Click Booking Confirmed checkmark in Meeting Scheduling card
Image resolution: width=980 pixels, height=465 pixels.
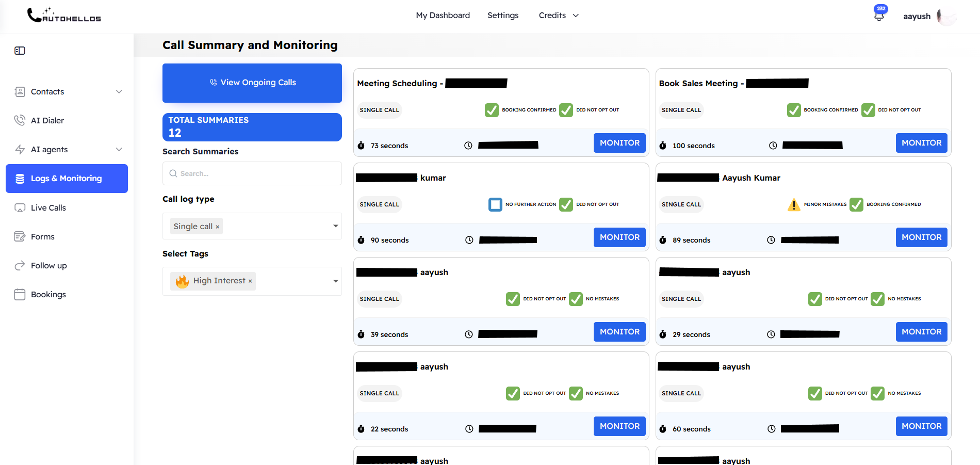(492, 110)
